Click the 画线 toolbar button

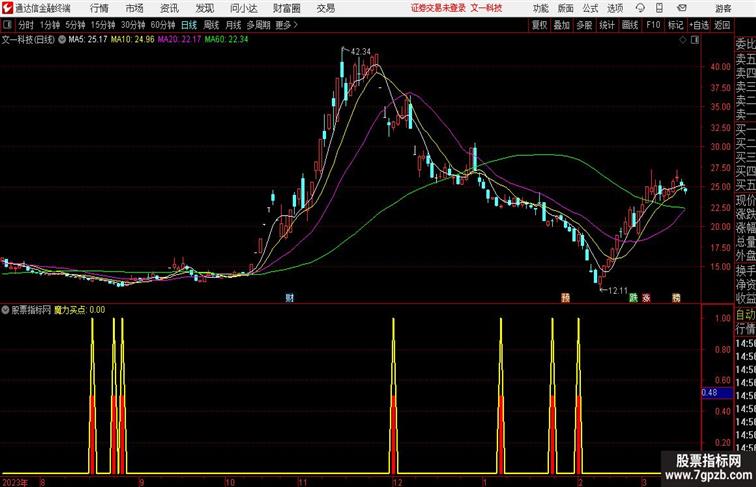pos(630,25)
